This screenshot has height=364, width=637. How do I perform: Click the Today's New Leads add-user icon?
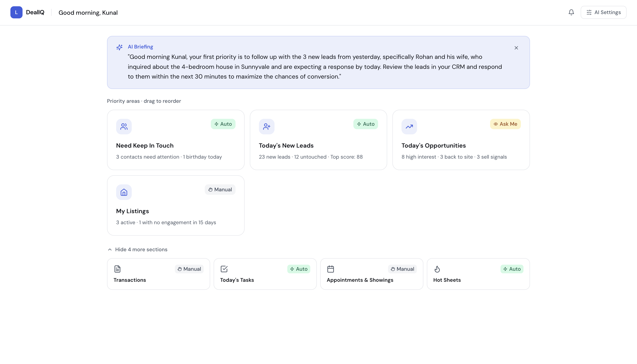(266, 127)
